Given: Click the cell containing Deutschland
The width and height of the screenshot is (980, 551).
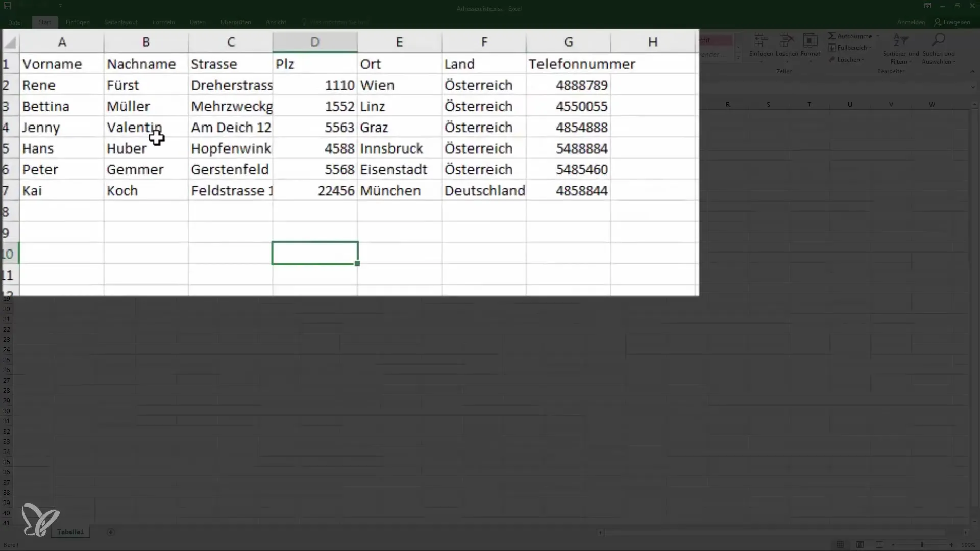Looking at the screenshot, I should click(484, 191).
